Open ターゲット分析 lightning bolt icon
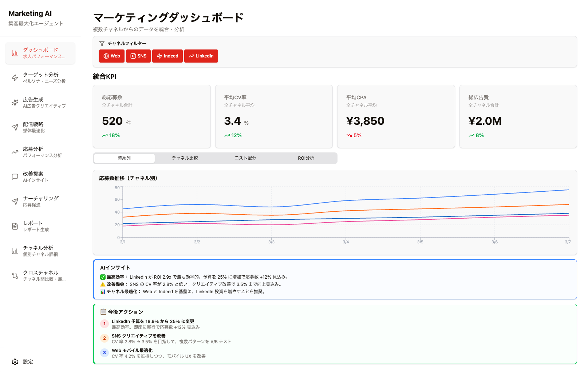588x372 pixels. 15,78
